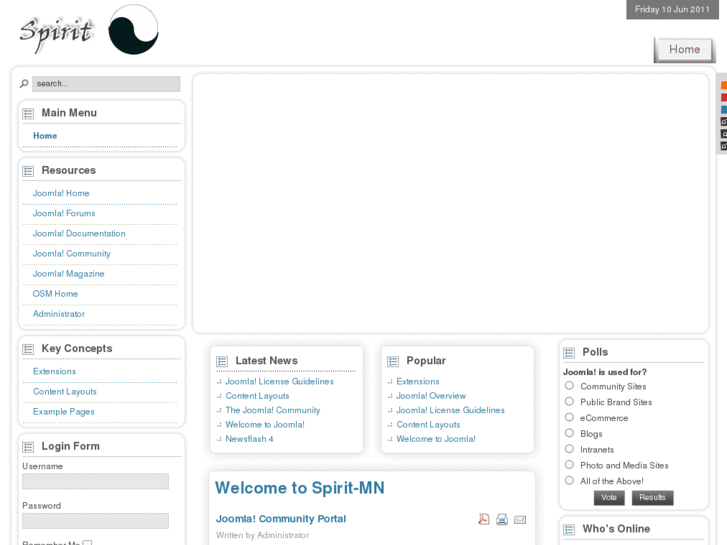Viewport: 727px width, 545px height.
Task: Click the Spirit script logo text
Action: point(56,33)
